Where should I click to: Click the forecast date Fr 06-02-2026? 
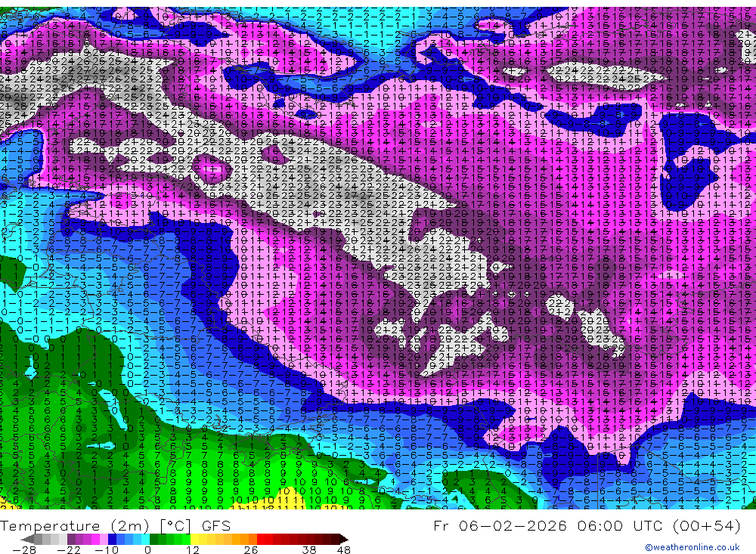pos(500,525)
